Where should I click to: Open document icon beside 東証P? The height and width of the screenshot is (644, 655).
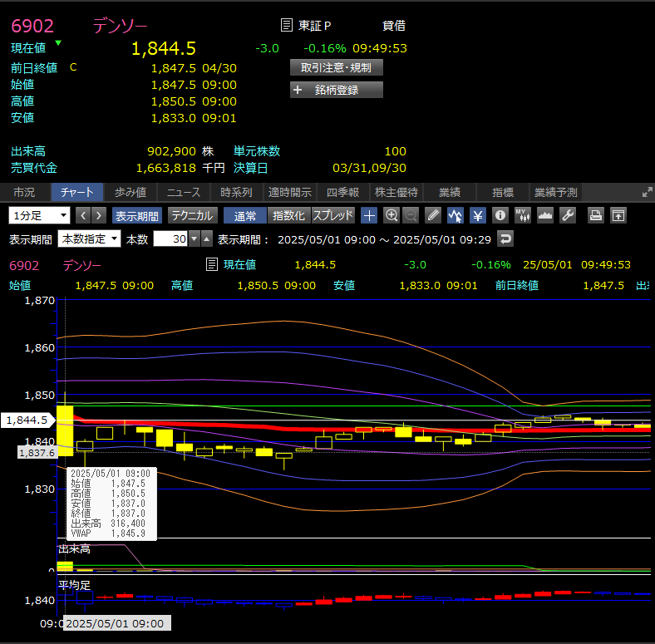[x=286, y=25]
